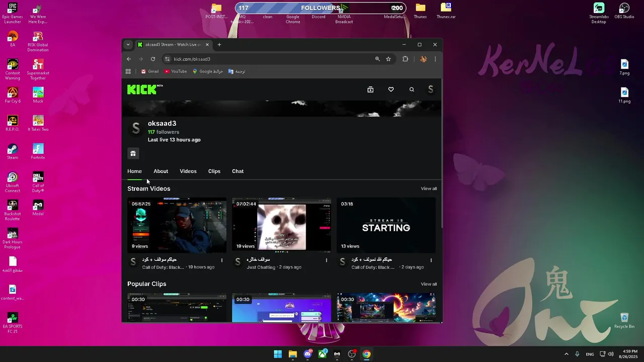Switch to the Home tab on Kick
The image size is (644, 362).
tap(134, 171)
